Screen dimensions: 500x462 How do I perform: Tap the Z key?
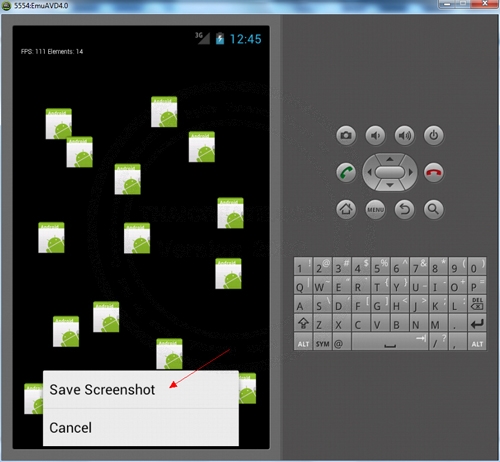coord(322,323)
